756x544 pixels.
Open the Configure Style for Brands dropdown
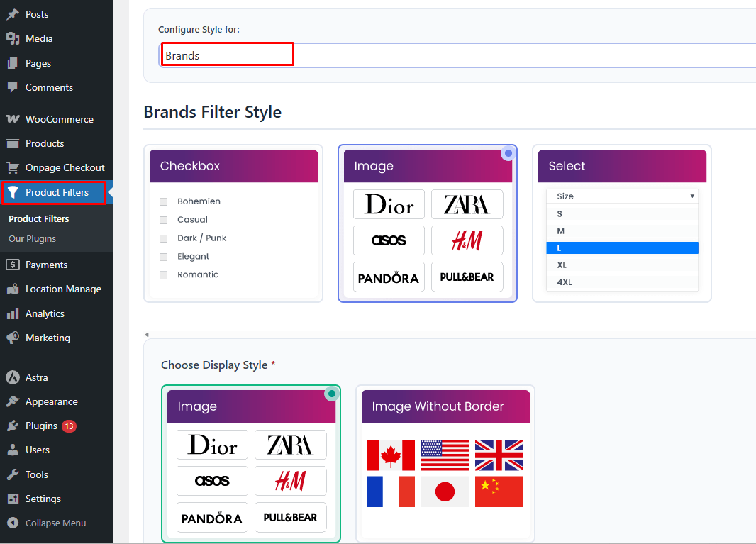(457, 55)
